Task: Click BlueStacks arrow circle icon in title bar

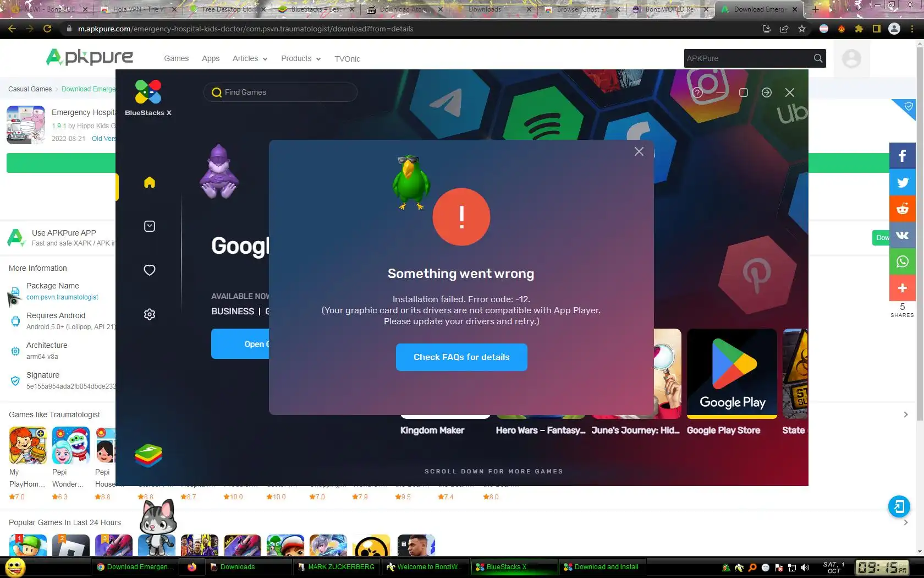Action: (766, 92)
